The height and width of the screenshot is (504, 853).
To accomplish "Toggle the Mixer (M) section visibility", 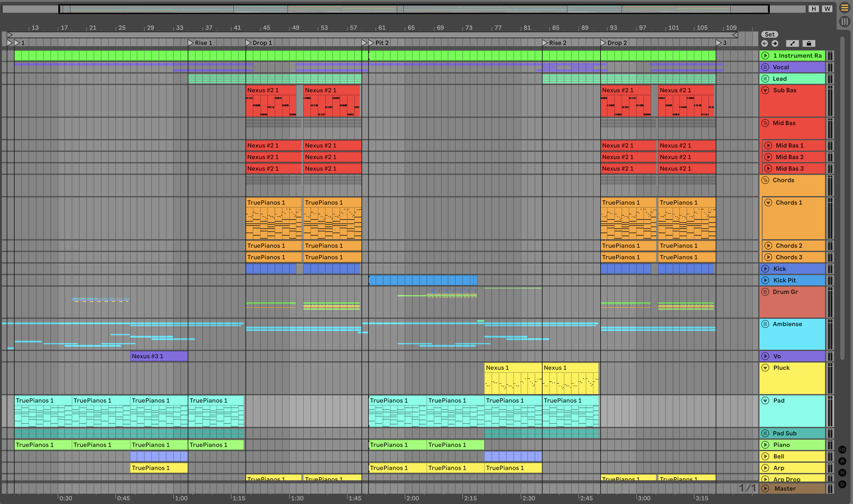I will click(842, 473).
